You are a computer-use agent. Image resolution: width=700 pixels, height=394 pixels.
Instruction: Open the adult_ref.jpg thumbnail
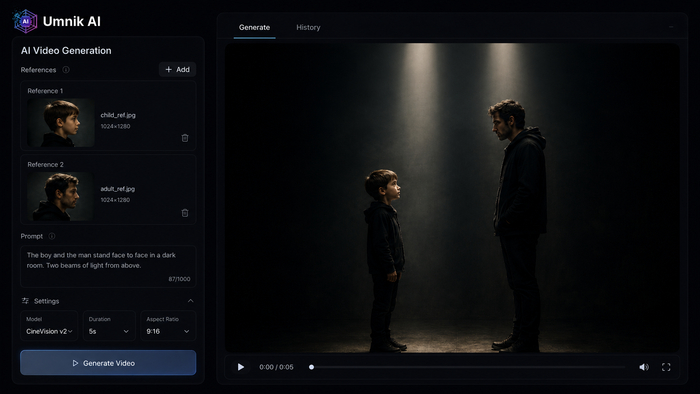click(61, 196)
